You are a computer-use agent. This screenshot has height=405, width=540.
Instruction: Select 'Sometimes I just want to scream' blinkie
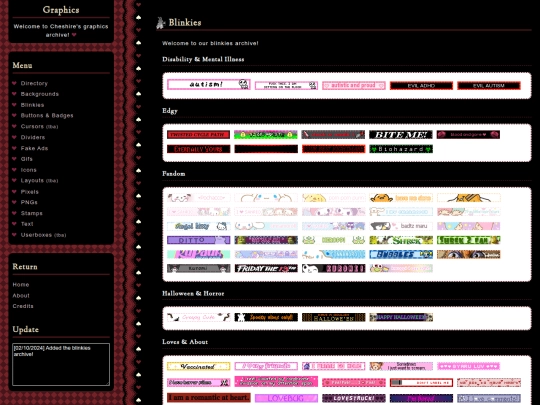(x=401, y=366)
